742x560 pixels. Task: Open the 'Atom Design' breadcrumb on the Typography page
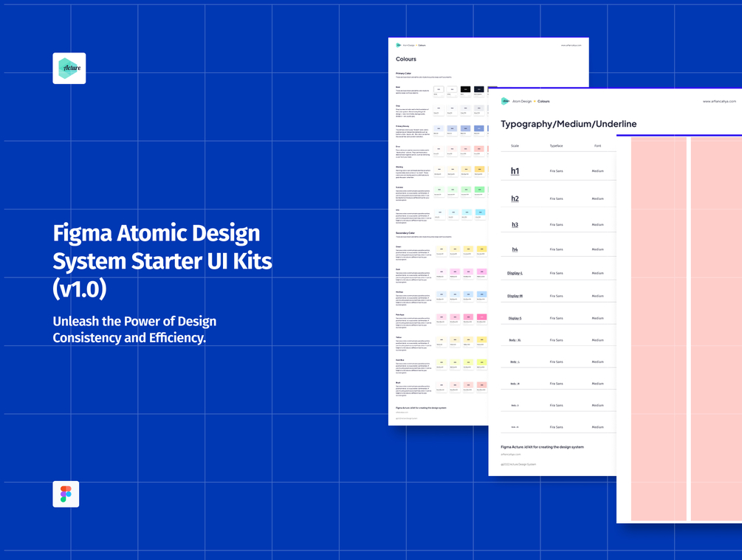click(x=522, y=101)
